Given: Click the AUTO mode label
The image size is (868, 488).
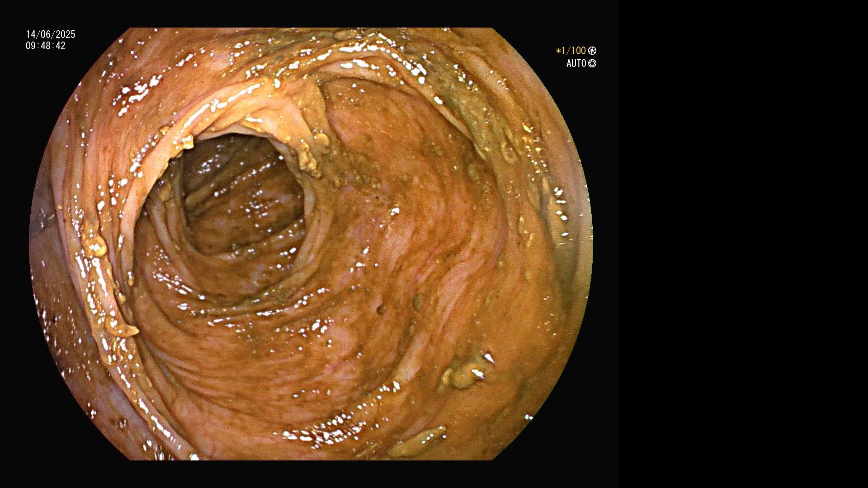Looking at the screenshot, I should click(x=576, y=63).
